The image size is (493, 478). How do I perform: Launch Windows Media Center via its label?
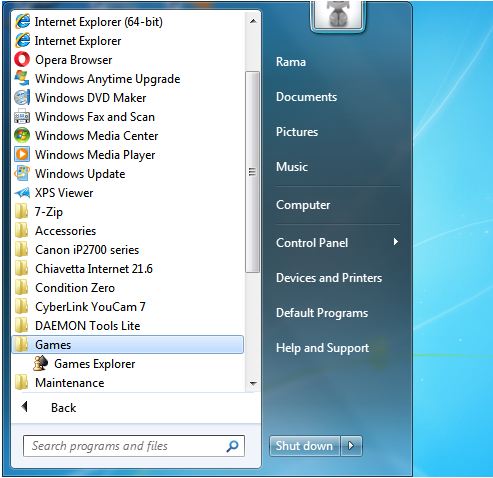97,136
